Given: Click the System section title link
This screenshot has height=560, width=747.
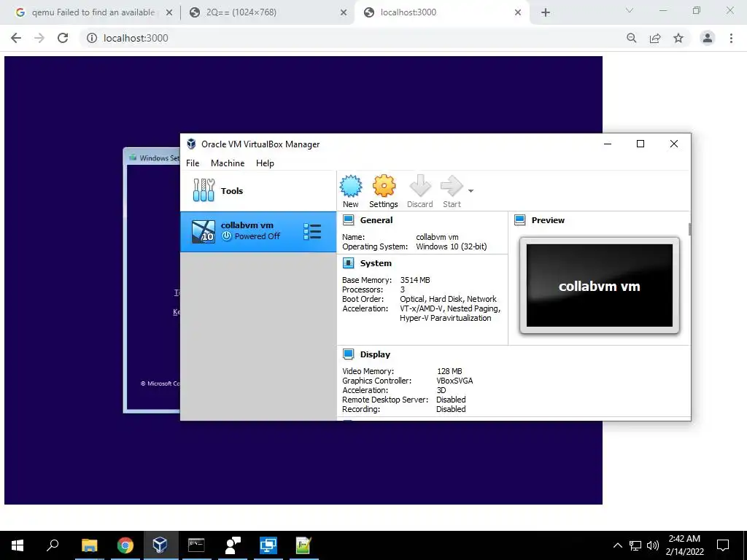Looking at the screenshot, I should pyautogui.click(x=376, y=262).
